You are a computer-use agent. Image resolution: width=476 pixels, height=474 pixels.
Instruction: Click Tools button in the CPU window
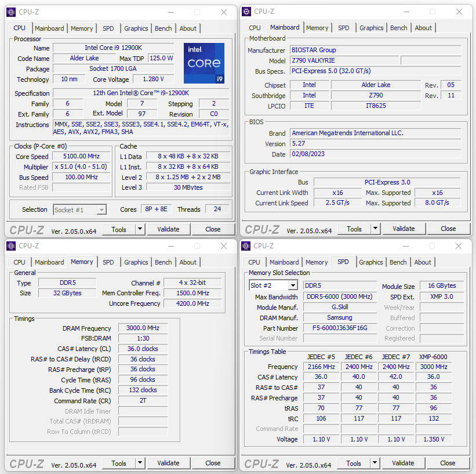click(119, 229)
